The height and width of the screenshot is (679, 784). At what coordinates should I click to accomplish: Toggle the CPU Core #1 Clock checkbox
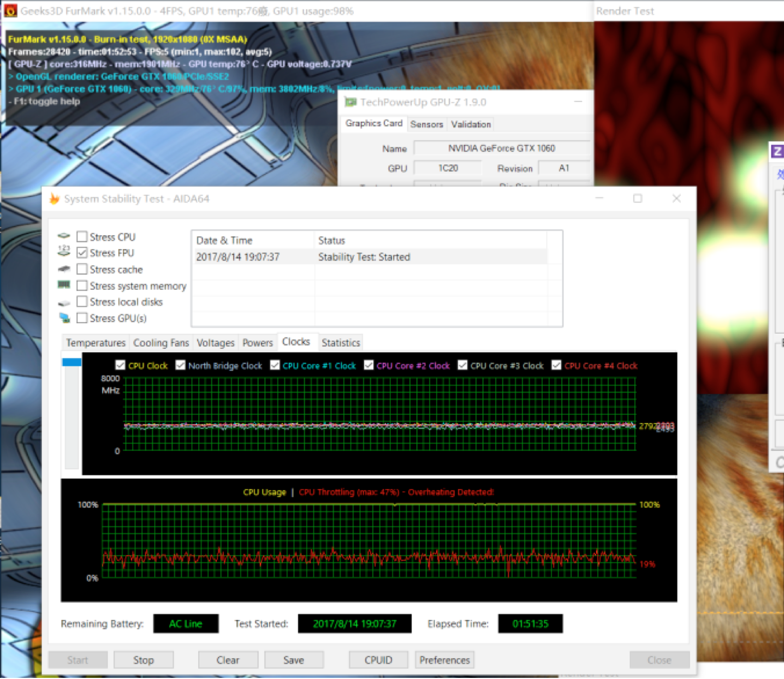[x=275, y=365]
